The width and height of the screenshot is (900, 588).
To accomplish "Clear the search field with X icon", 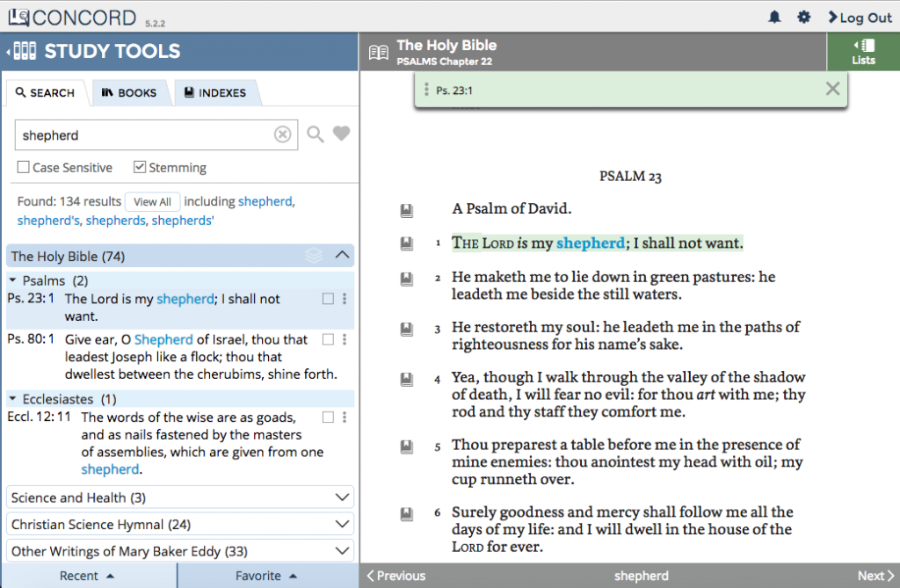I will coord(282,134).
